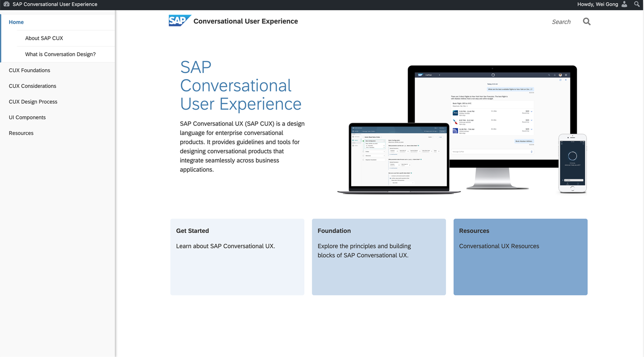644x357 pixels.
Task: Click the speedometer site icon in admin bar
Action: pyautogui.click(x=6, y=4)
